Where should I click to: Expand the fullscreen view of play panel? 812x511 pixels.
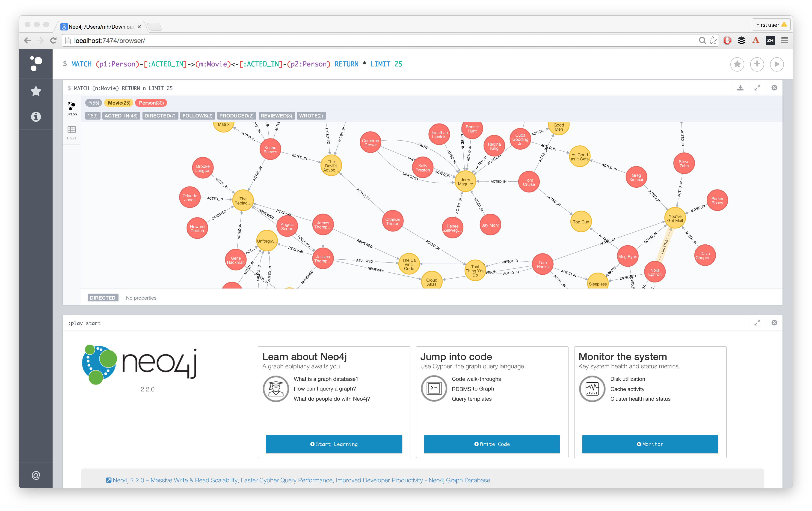(757, 323)
